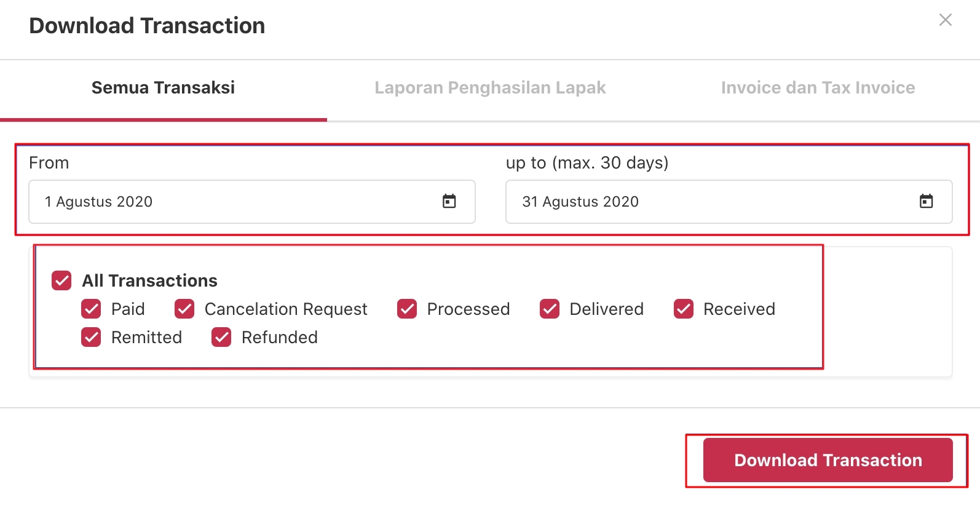Viewport: 980px width, 508px height.
Task: Toggle the Received checkbox
Action: (x=684, y=309)
